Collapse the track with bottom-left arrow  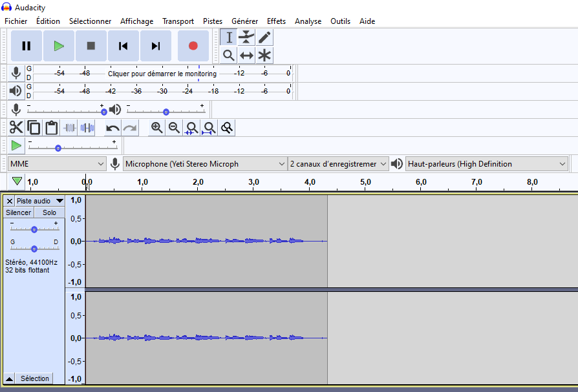pyautogui.click(x=9, y=378)
